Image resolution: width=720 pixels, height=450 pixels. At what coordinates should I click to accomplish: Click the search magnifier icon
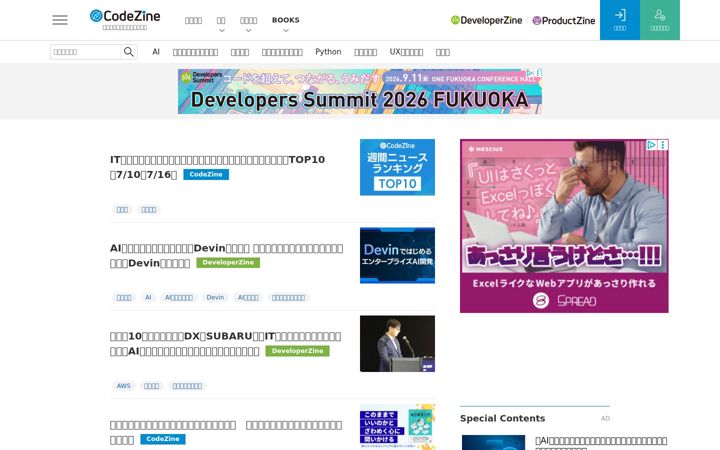[129, 52]
